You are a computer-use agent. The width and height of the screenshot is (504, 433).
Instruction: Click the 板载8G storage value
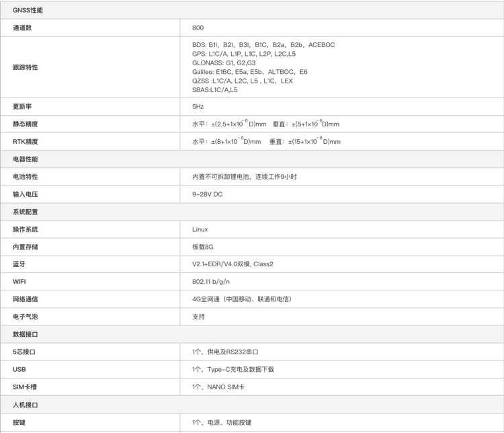click(202, 247)
